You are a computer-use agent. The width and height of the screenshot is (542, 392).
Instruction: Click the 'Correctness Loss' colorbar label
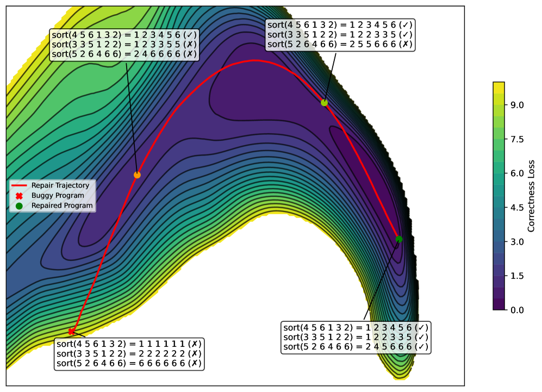click(x=531, y=196)
